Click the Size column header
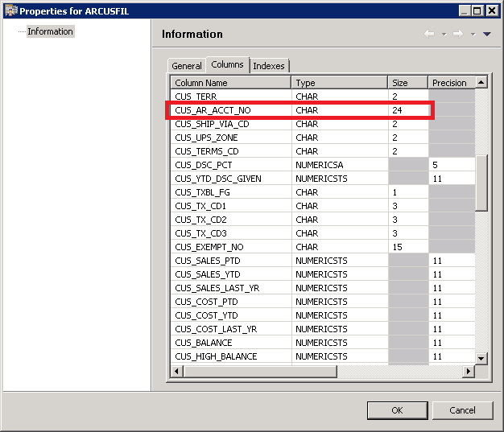 [408, 83]
